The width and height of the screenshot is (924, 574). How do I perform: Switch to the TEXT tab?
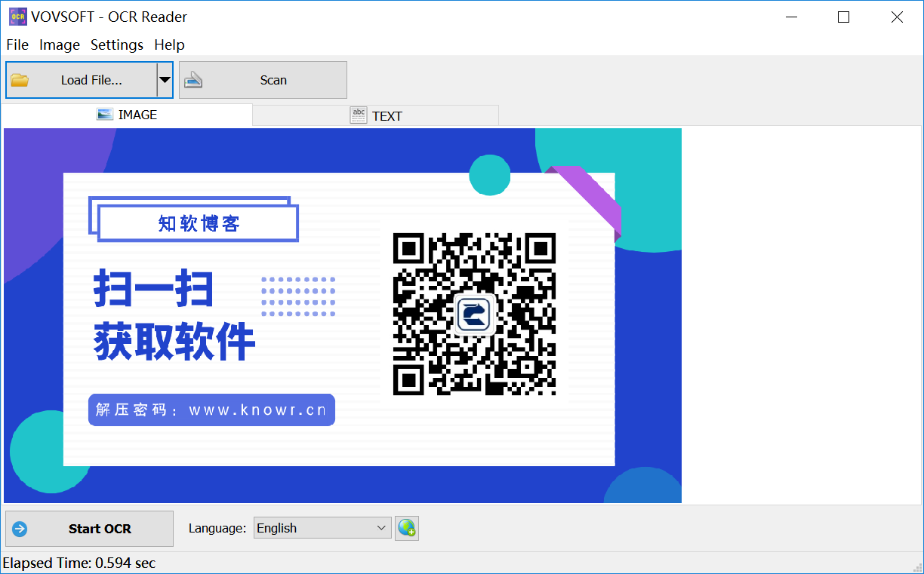click(x=376, y=115)
